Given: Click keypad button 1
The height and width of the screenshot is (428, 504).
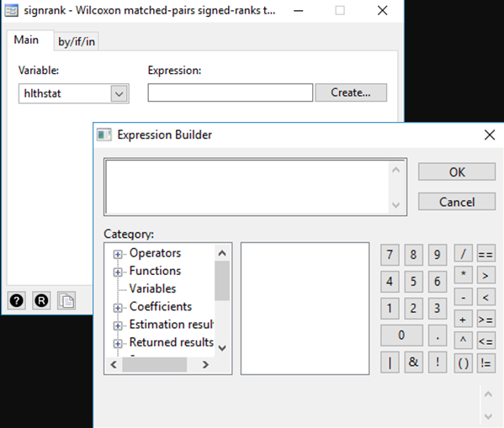Looking at the screenshot, I should (390, 309).
